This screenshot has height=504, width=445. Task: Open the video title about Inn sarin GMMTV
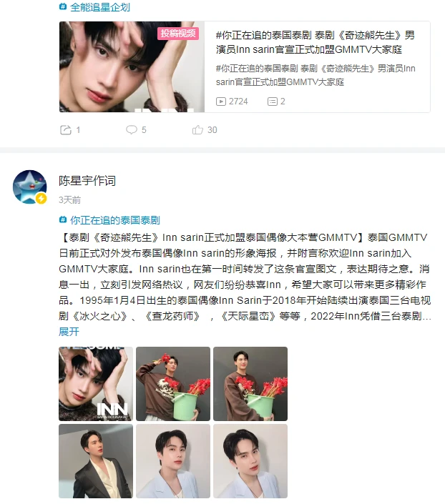(315, 42)
